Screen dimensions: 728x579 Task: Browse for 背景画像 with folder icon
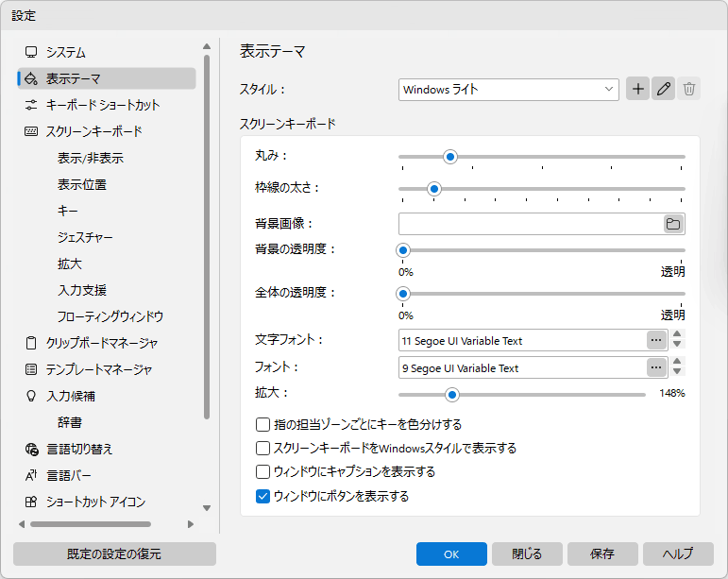(673, 224)
